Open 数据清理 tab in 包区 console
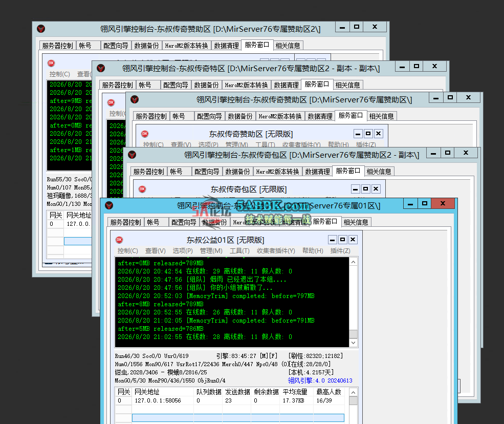Image resolution: width=504 pixels, height=424 pixels. click(317, 172)
